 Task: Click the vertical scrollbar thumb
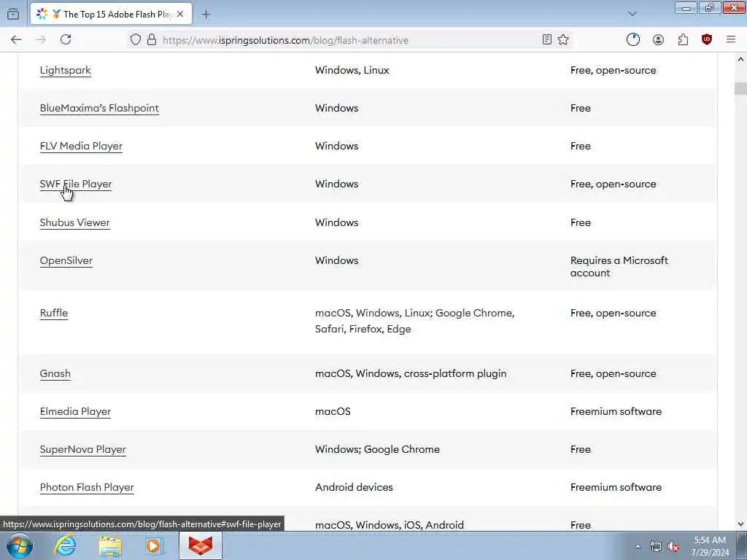pyautogui.click(x=740, y=88)
